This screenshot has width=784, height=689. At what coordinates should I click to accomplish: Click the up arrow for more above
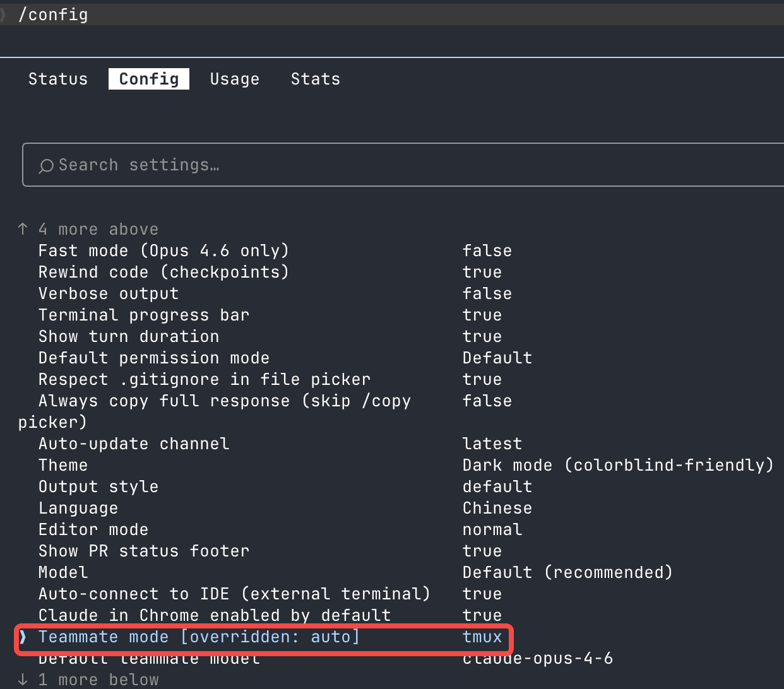click(23, 229)
